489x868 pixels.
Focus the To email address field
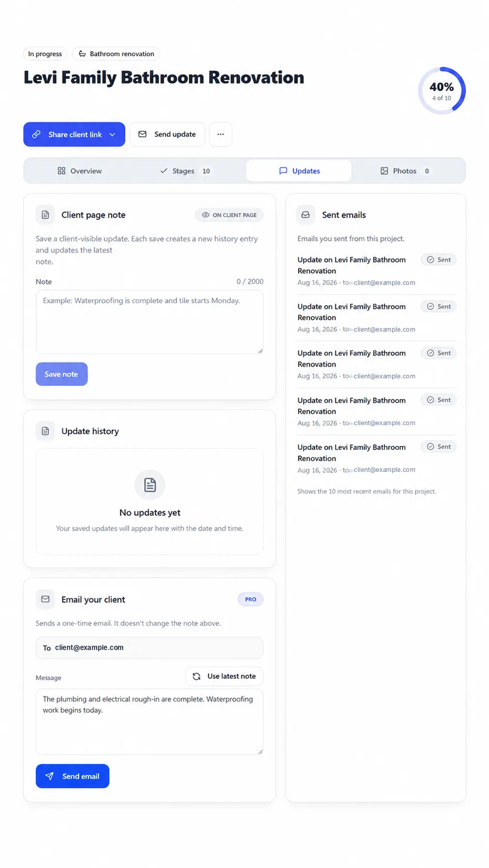pyautogui.click(x=149, y=648)
